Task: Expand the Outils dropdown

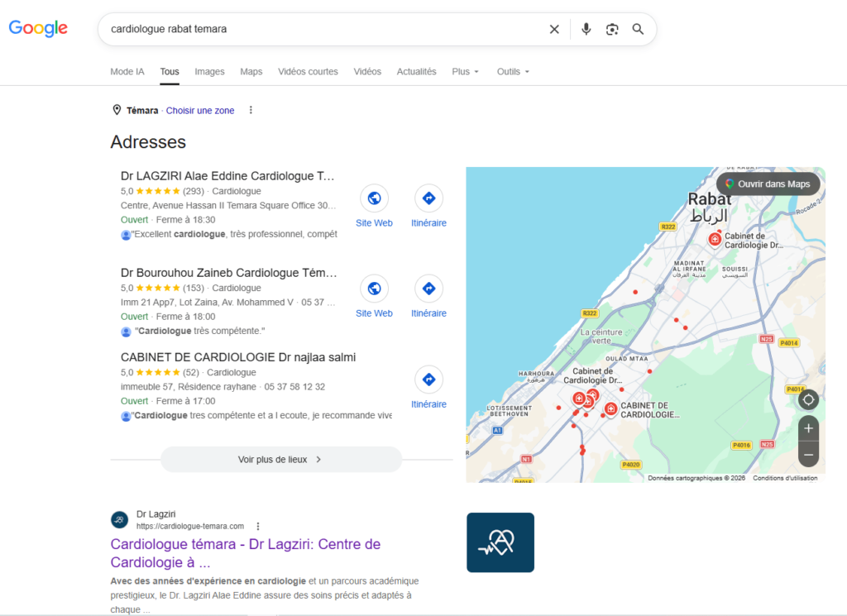Action: point(513,71)
